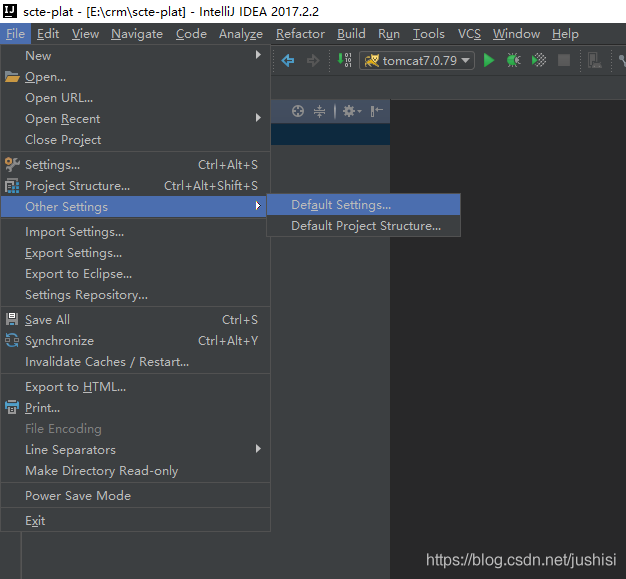
Task: Select Default Project Structure... entry
Action: 363,226
